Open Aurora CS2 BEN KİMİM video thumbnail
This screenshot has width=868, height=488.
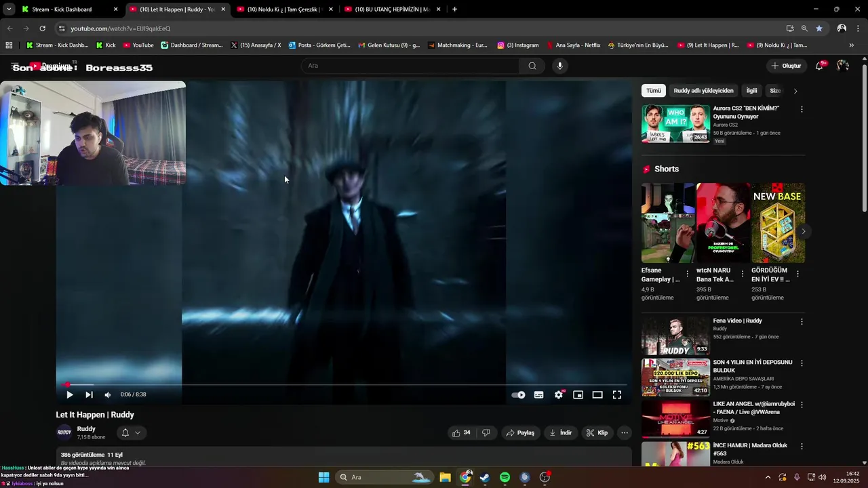pyautogui.click(x=675, y=123)
